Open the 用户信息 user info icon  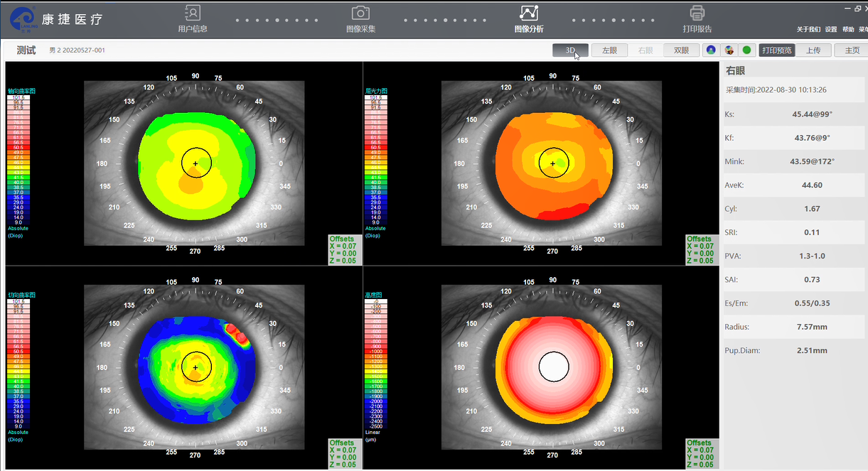[x=192, y=13]
